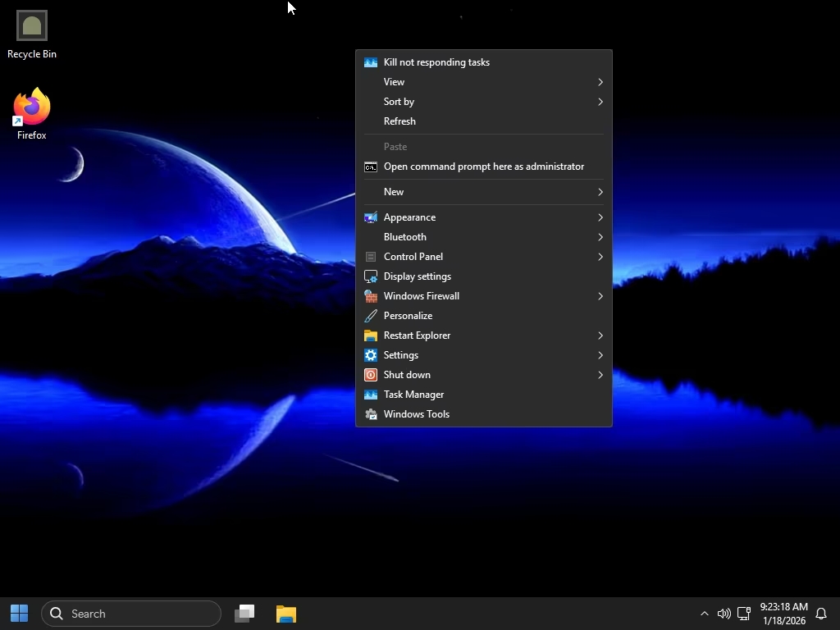Image resolution: width=840 pixels, height=630 pixels.
Task: Open the Windows Firewall menu item
Action: [484, 296]
